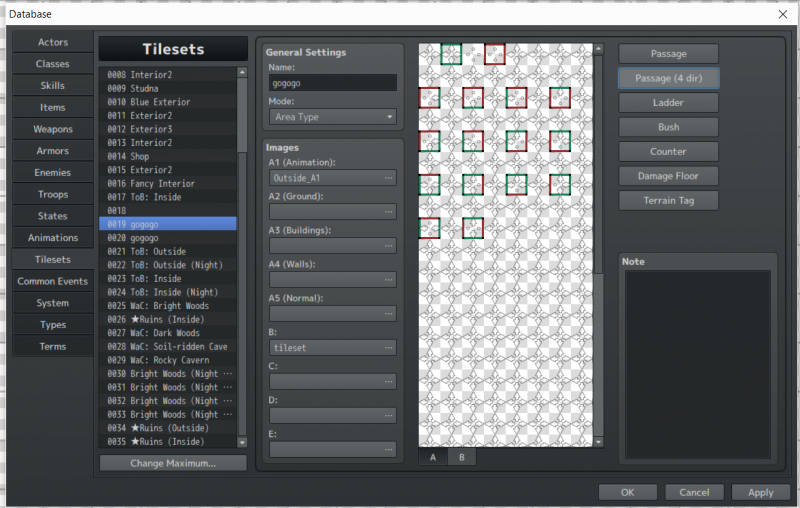Viewport: 800px width, 508px height.
Task: Open the A1 (Animation) image browse ellipsis
Action: tap(389, 178)
